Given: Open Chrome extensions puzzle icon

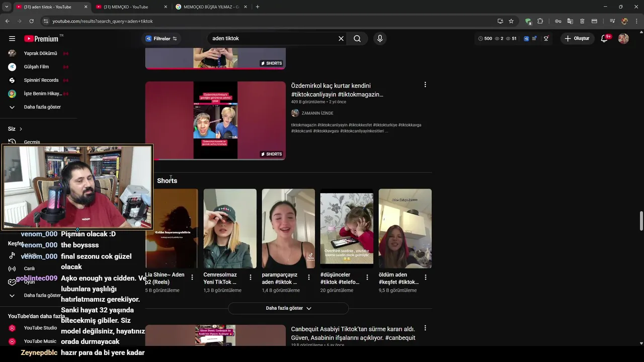Looking at the screenshot, I should [x=540, y=21].
